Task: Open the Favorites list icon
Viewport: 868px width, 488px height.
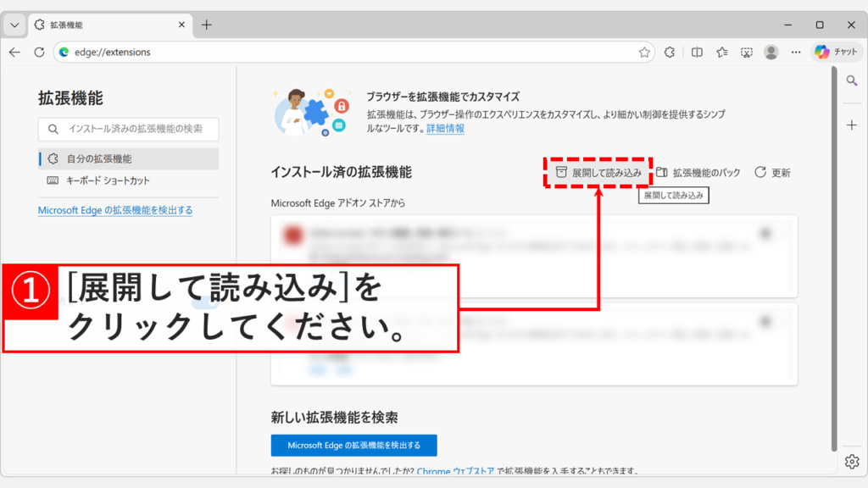Action: [721, 52]
